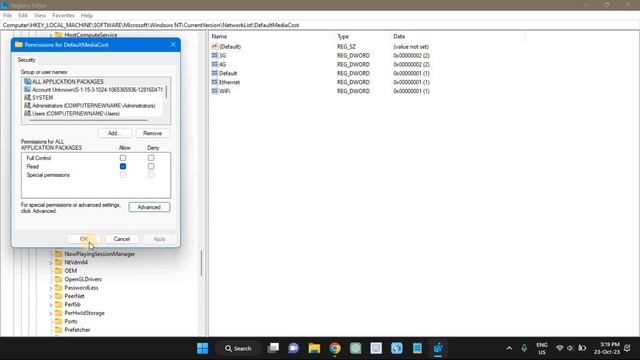640x360 pixels.
Task: Click the OEM folder icon in tree
Action: pos(58,271)
